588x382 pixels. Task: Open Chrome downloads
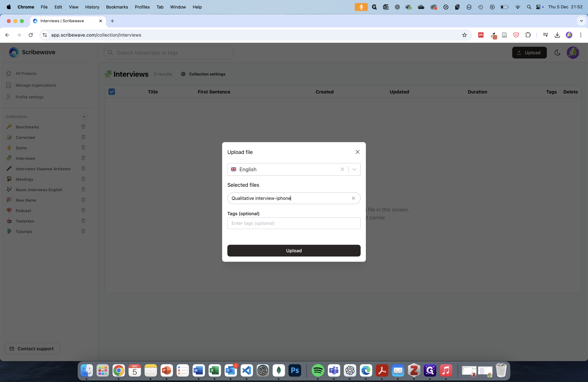tap(557, 35)
